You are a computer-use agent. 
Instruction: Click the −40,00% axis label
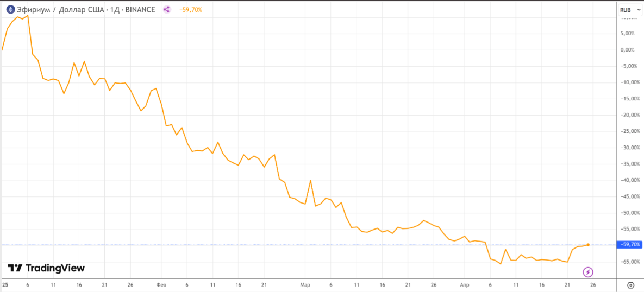pos(630,180)
